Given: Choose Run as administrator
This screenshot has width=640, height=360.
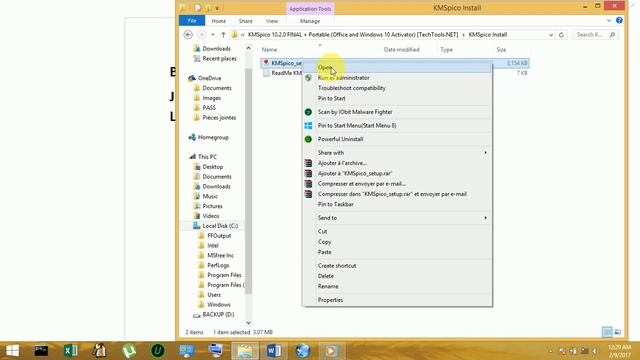Looking at the screenshot, I should [397, 78].
